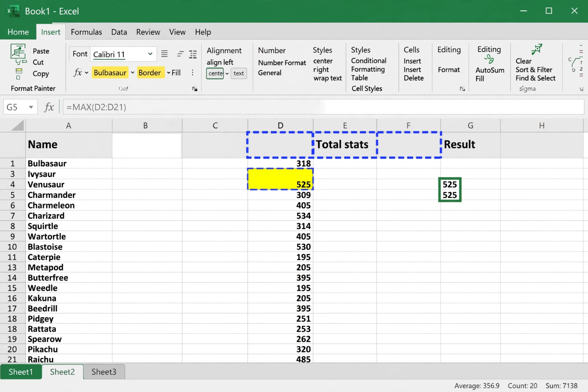
Task: Click Conditional Formatting
Action: click(368, 65)
